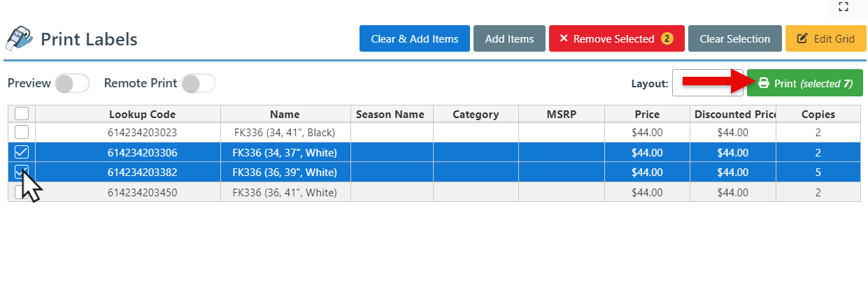Click the Add Items button
The image size is (868, 285).
pos(509,39)
